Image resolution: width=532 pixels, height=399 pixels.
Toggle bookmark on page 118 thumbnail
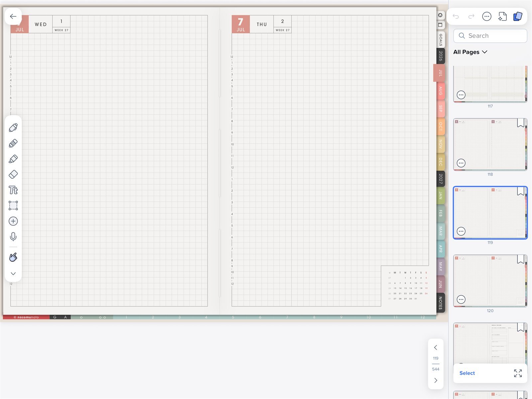click(x=521, y=123)
